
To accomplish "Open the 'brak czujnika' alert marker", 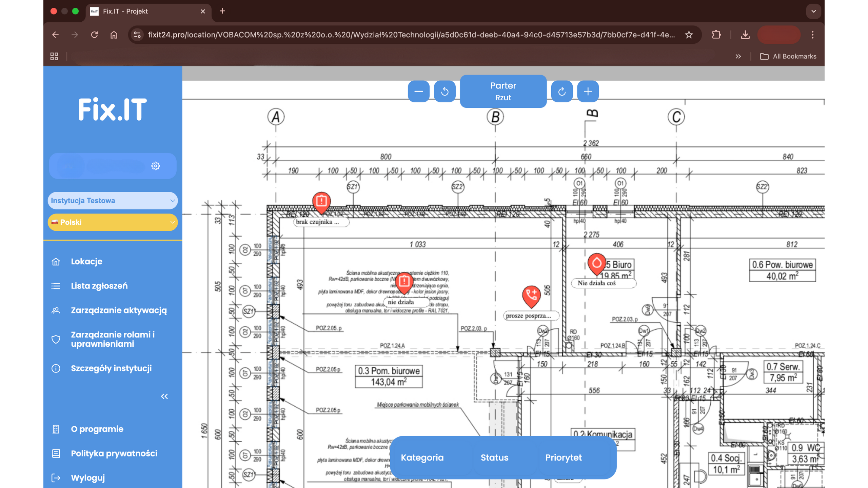I will coord(321,202).
